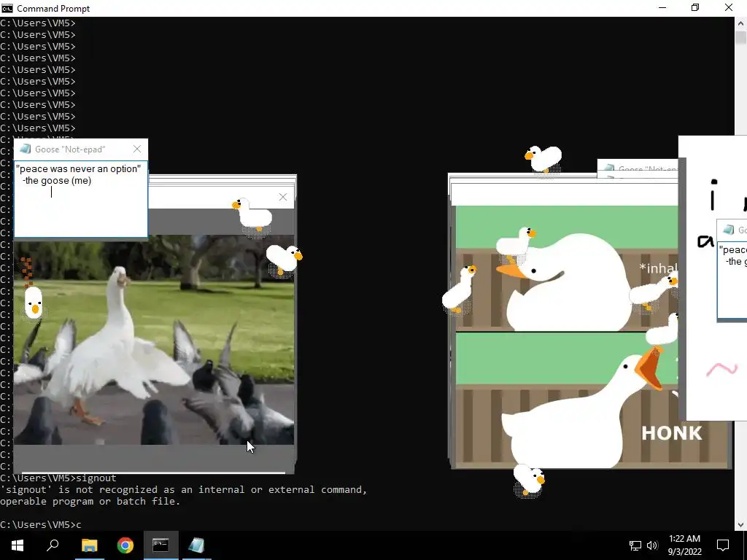Click the goose at meme window's left edge
The width and height of the screenshot is (747, 560).
tap(458, 290)
